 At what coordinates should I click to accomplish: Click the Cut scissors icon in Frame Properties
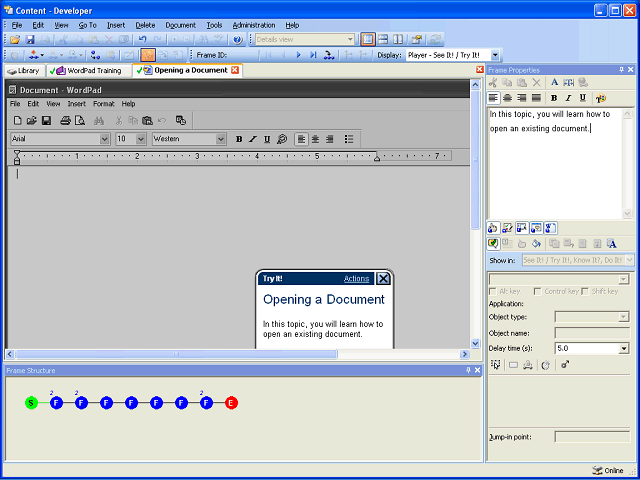(493, 82)
